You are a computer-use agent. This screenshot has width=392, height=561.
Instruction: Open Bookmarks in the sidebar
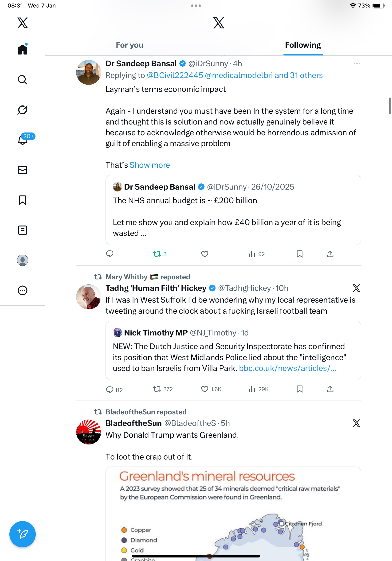23,200
